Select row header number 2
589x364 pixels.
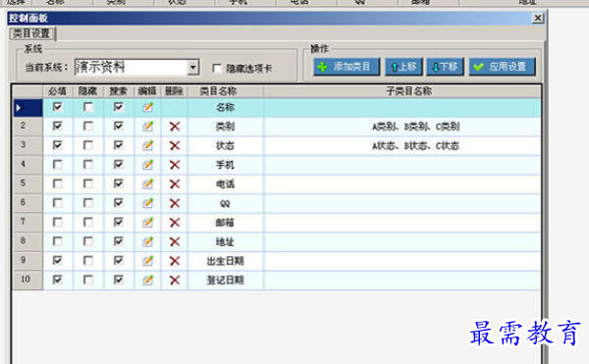27,127
